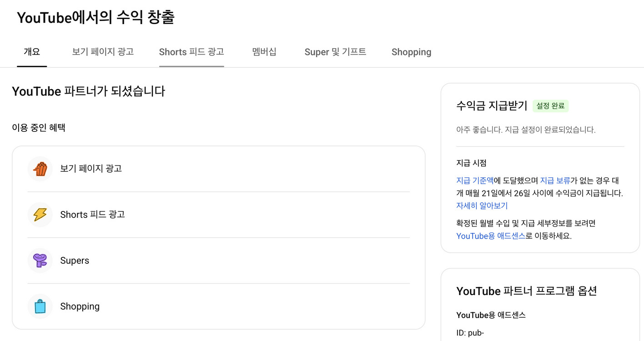This screenshot has width=644, height=341.
Task: Open the Super 및 기프트 tab
Action: [335, 52]
